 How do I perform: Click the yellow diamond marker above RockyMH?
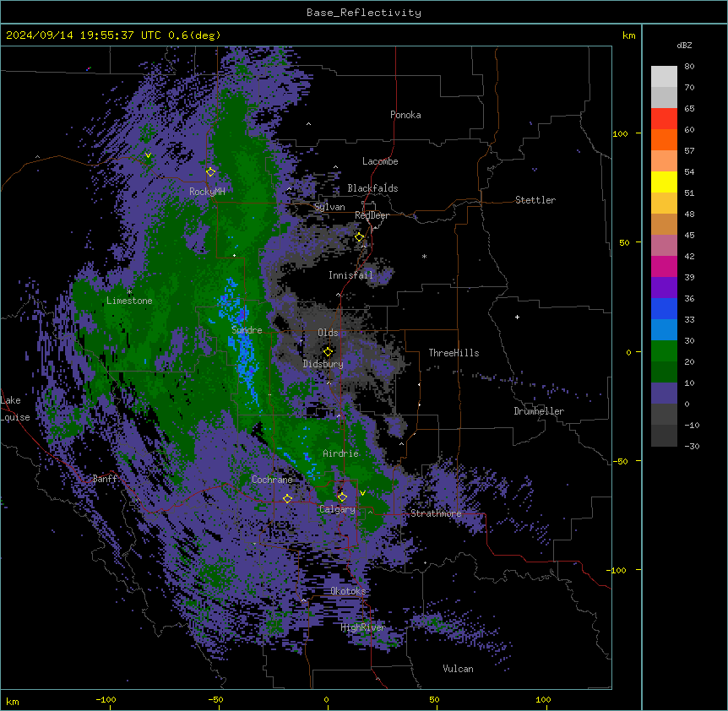pyautogui.click(x=211, y=171)
